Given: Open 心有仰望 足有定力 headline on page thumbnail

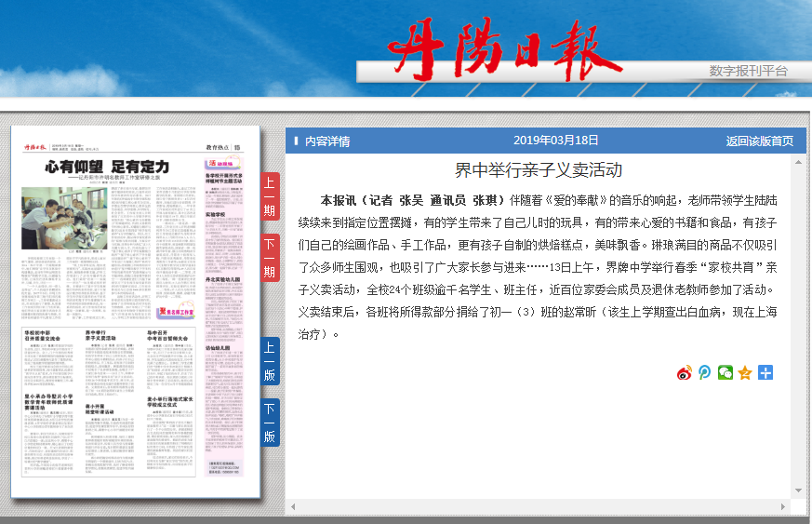Looking at the screenshot, I should (107, 167).
